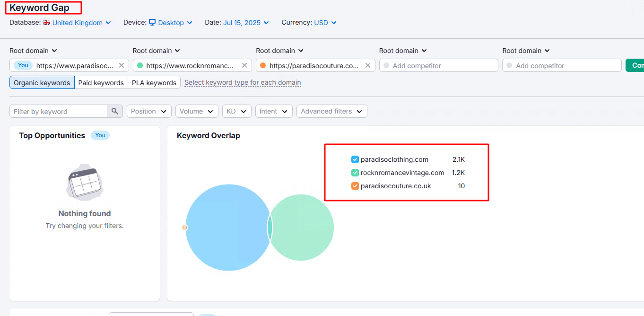Remove the paradisocouture domain using its X icon
The height and width of the screenshot is (316, 644).
pyautogui.click(x=367, y=65)
